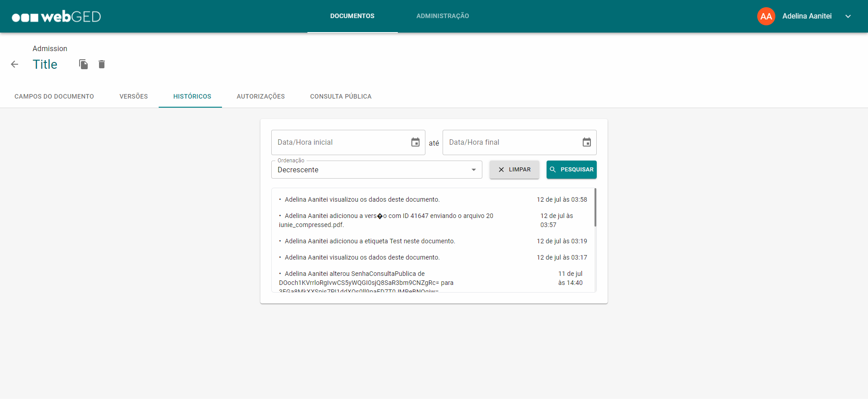Click the Adelina Aanitei user name
This screenshot has height=412, width=868.
pos(807,16)
